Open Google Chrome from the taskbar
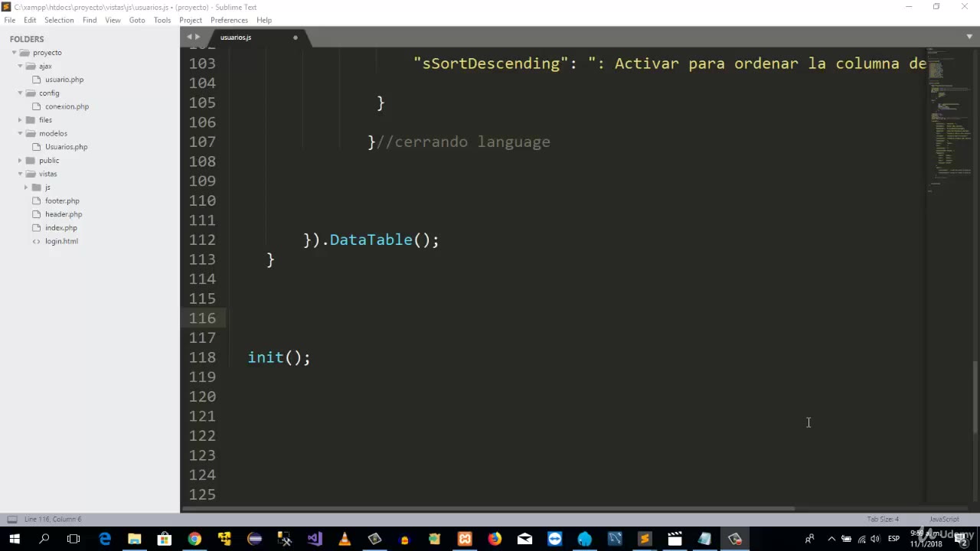Viewport: 980px width, 551px height. pos(194,539)
